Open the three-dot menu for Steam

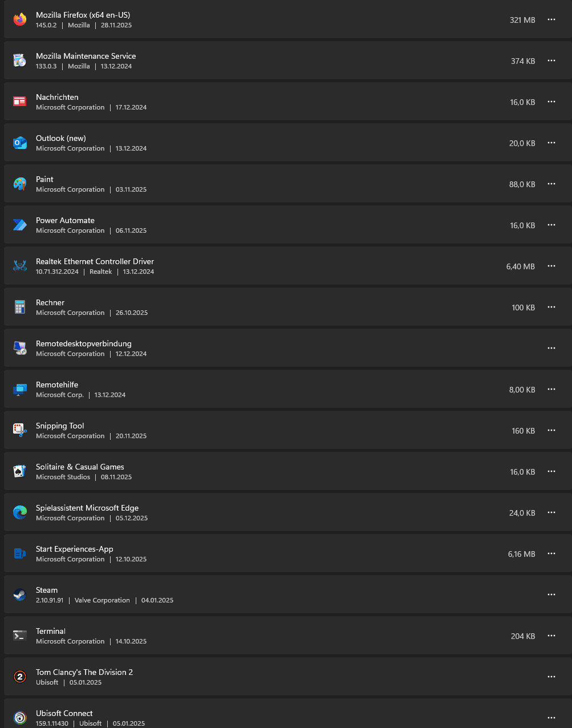coord(551,594)
